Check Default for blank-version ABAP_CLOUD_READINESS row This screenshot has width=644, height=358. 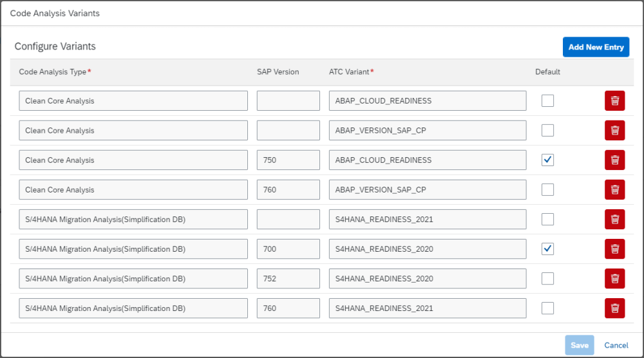[x=547, y=100]
